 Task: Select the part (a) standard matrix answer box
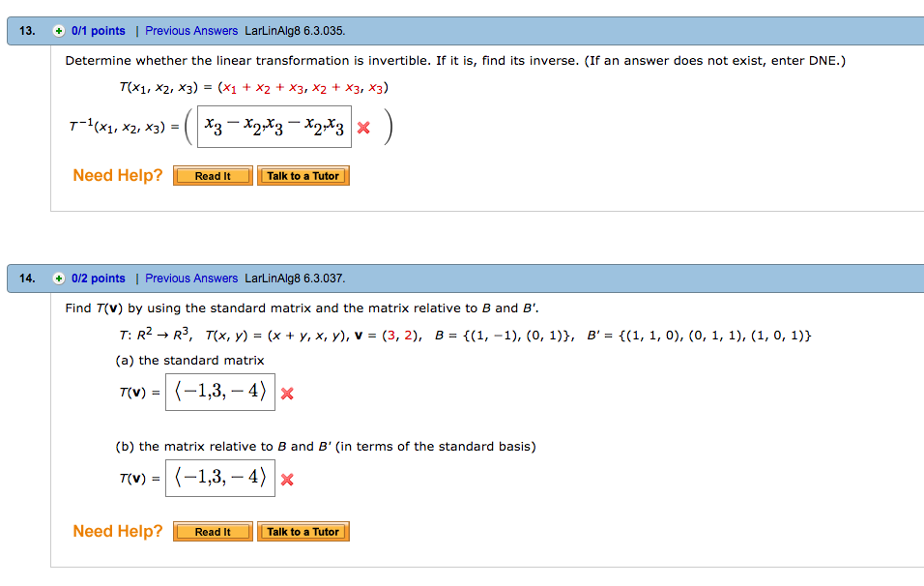tap(219, 393)
